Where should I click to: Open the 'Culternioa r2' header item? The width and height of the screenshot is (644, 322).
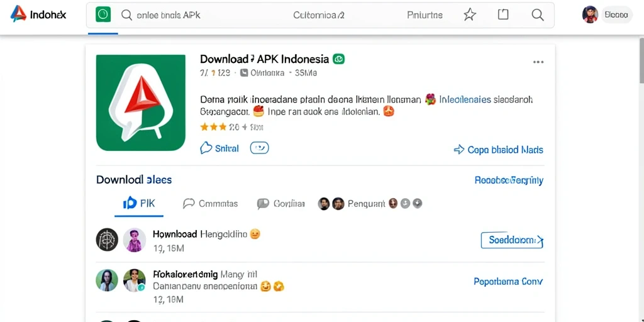click(x=319, y=15)
